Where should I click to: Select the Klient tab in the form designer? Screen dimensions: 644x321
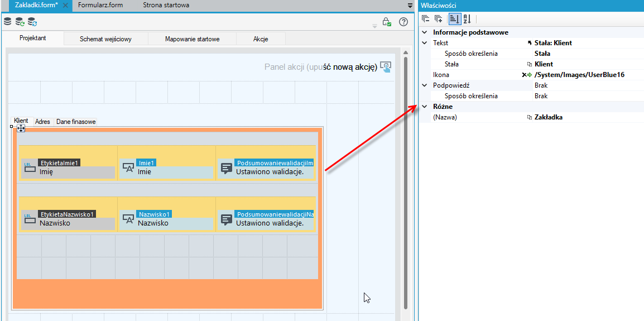click(21, 121)
